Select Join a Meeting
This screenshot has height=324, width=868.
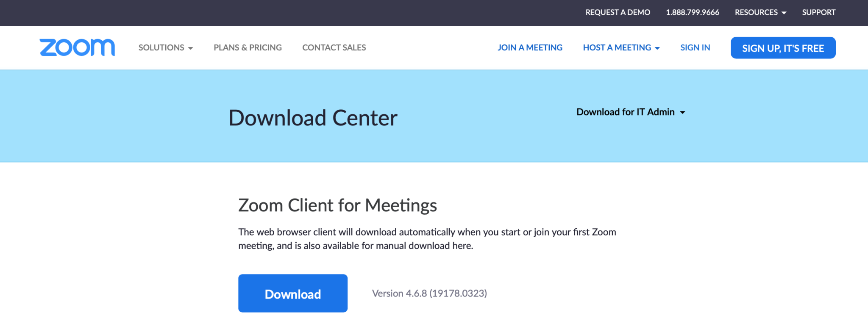coord(530,47)
